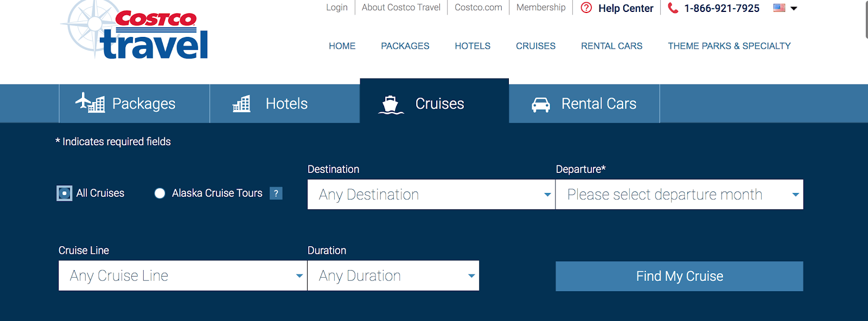Select the Alaska Cruise Tours radio button
The height and width of the screenshot is (321, 868).
coord(159,193)
